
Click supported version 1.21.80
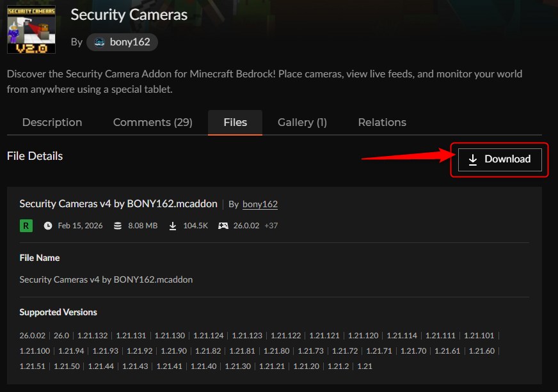coord(276,350)
